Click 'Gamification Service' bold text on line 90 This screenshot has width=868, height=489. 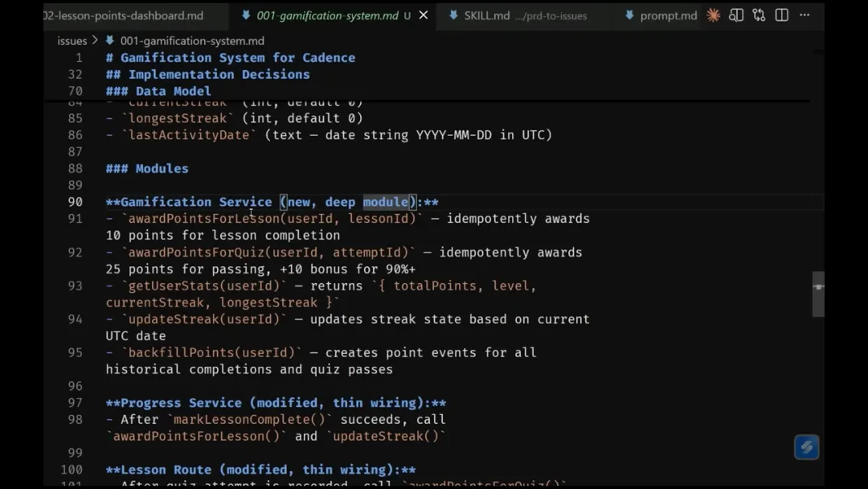[196, 202]
